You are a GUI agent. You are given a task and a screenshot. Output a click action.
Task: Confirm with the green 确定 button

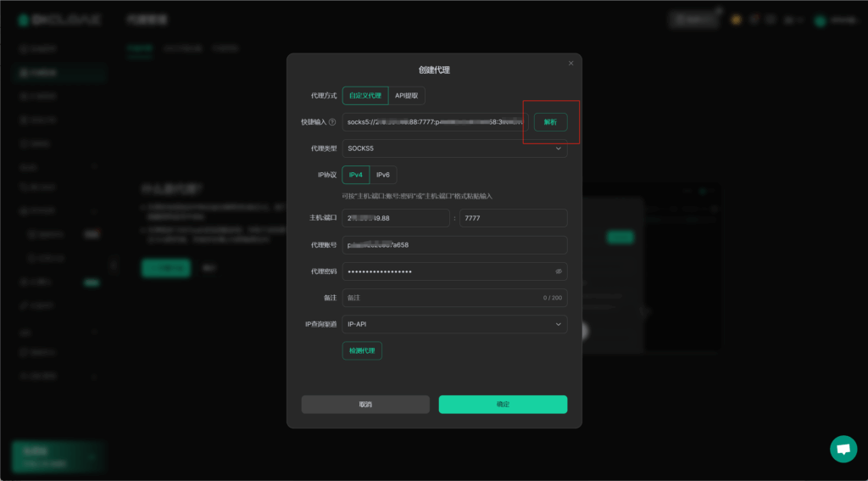tap(503, 405)
